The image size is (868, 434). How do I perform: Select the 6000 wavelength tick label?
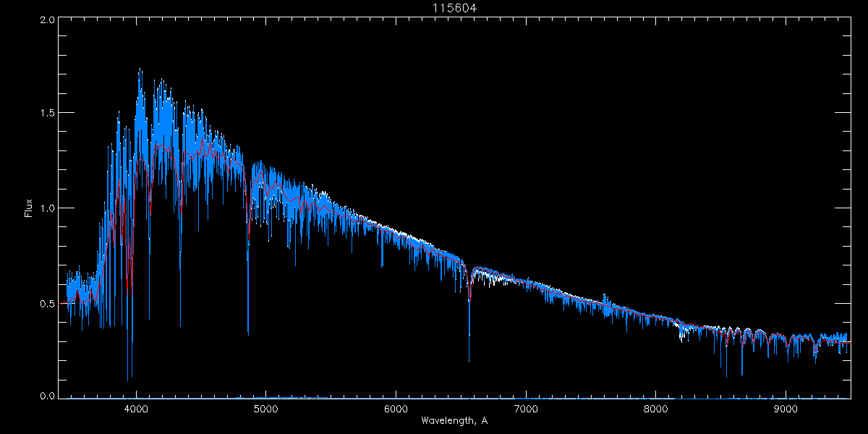(x=396, y=409)
